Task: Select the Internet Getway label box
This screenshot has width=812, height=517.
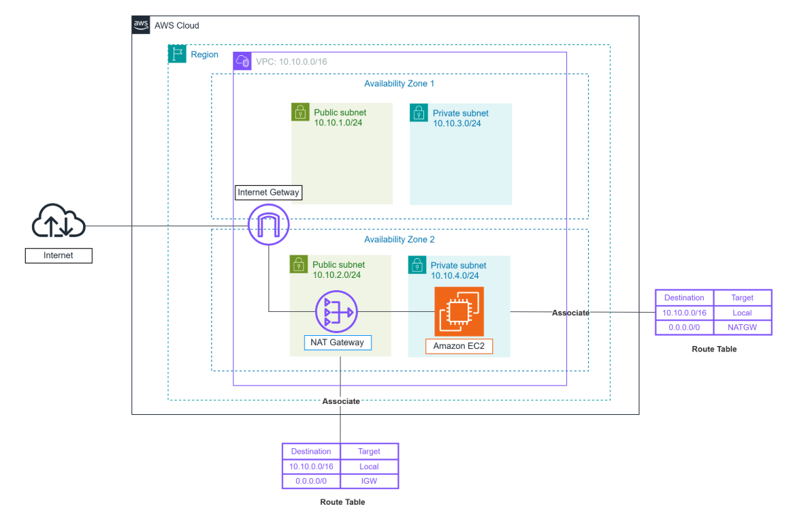Action: (x=268, y=192)
